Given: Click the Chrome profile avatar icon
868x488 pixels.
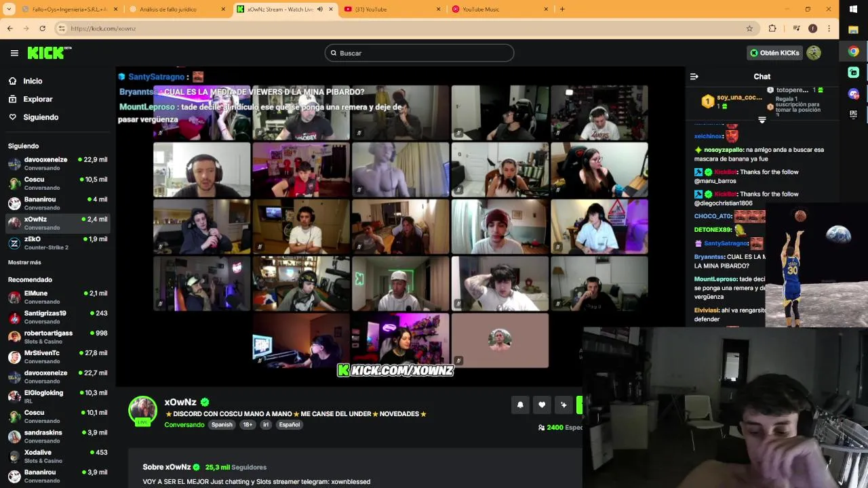Looking at the screenshot, I should (x=812, y=28).
